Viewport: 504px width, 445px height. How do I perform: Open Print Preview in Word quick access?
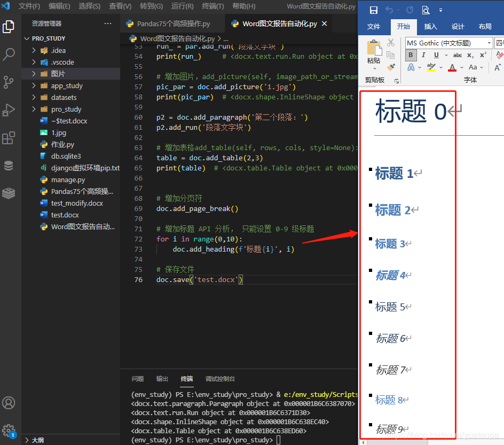(426, 10)
